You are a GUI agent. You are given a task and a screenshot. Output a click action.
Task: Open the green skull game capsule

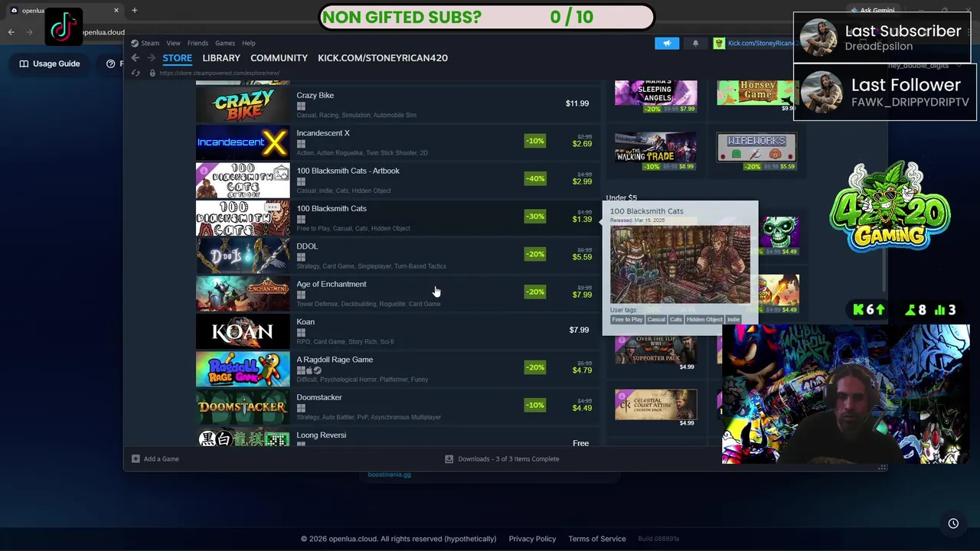click(779, 232)
